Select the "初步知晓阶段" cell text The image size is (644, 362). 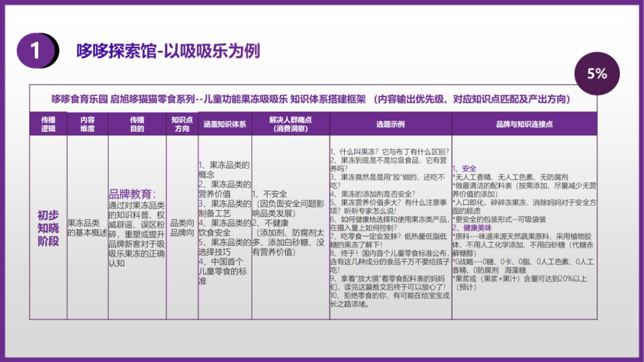[x=48, y=228]
